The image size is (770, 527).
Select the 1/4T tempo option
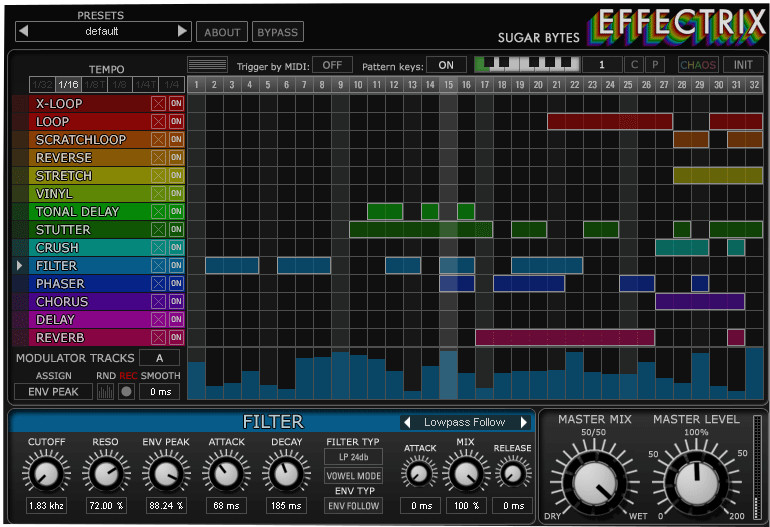145,84
